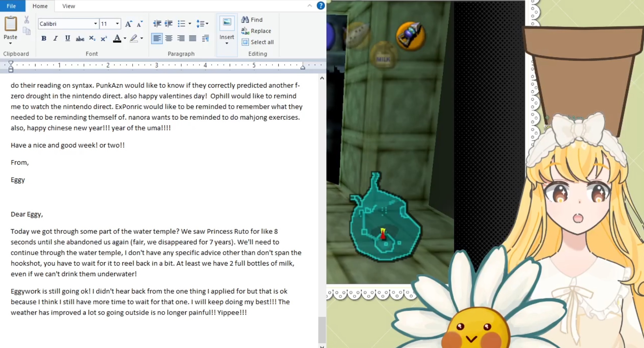Toggle superscript formatting
Image resolution: width=644 pixels, height=348 pixels.
(x=104, y=38)
